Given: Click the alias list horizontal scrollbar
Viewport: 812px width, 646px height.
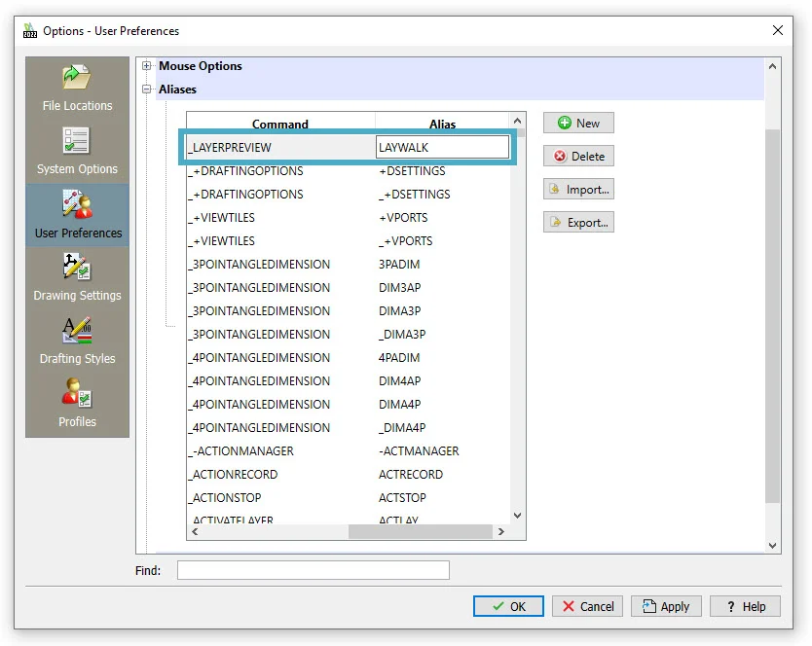Looking at the screenshot, I should pos(419,532).
